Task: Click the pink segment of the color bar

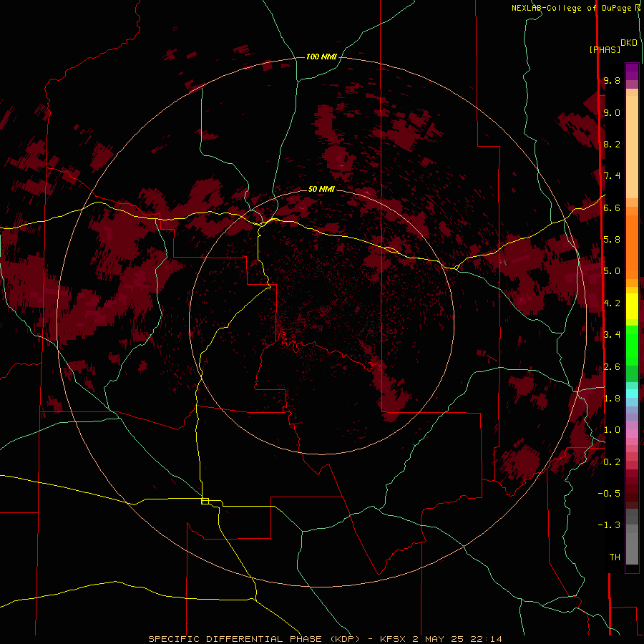Action: (x=632, y=434)
